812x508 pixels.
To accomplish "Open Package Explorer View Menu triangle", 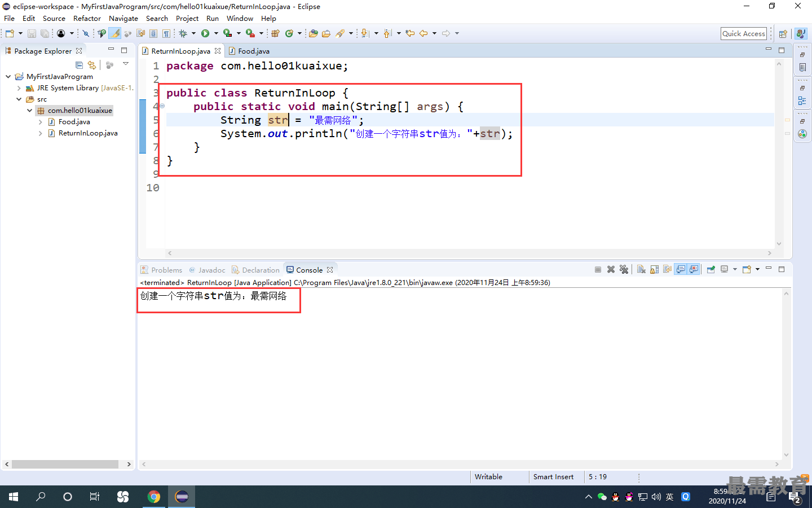I will pyautogui.click(x=126, y=64).
